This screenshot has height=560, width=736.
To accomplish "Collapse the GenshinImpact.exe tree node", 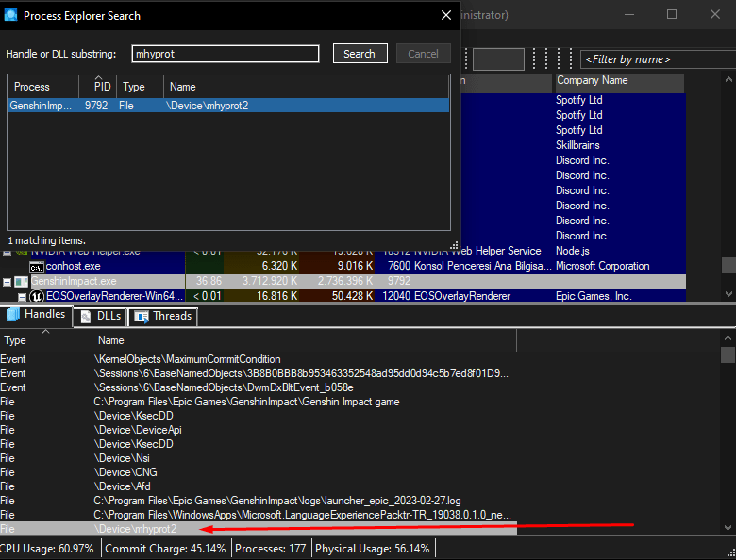I will pyautogui.click(x=7, y=282).
